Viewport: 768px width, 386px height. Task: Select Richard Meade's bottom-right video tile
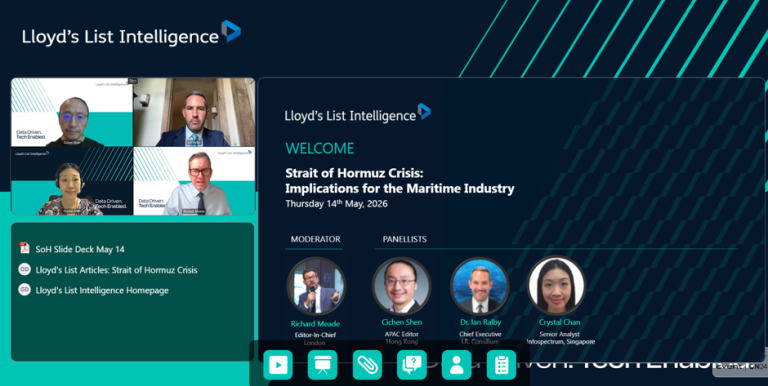(194, 181)
